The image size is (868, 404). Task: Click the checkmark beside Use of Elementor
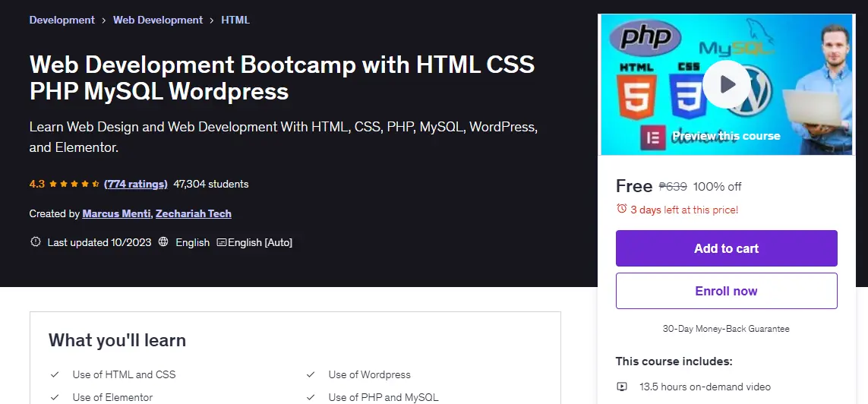point(55,397)
